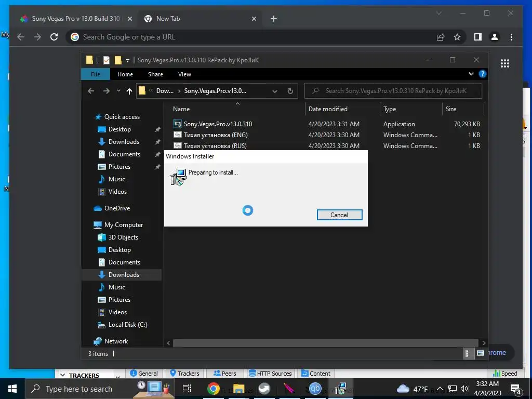Select the Тихая установка (ENG) file
The width and height of the screenshot is (532, 399).
216,135
